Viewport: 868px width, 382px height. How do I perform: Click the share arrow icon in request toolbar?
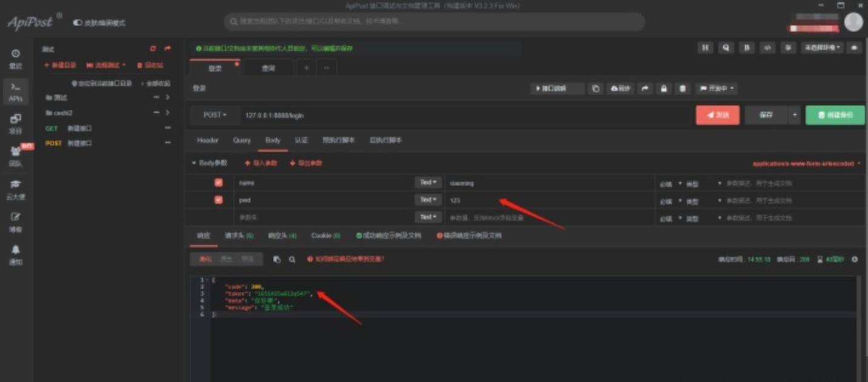pos(645,89)
